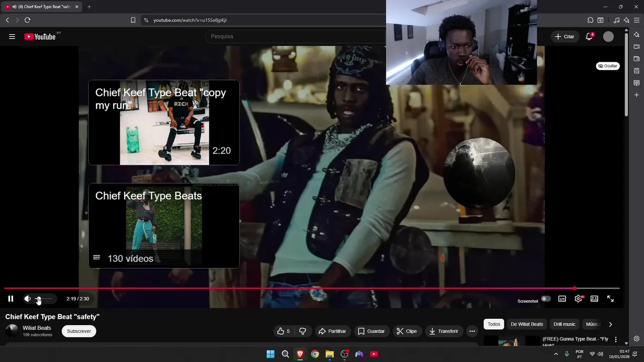
Task: Click the Criar create button
Action: 565,36
